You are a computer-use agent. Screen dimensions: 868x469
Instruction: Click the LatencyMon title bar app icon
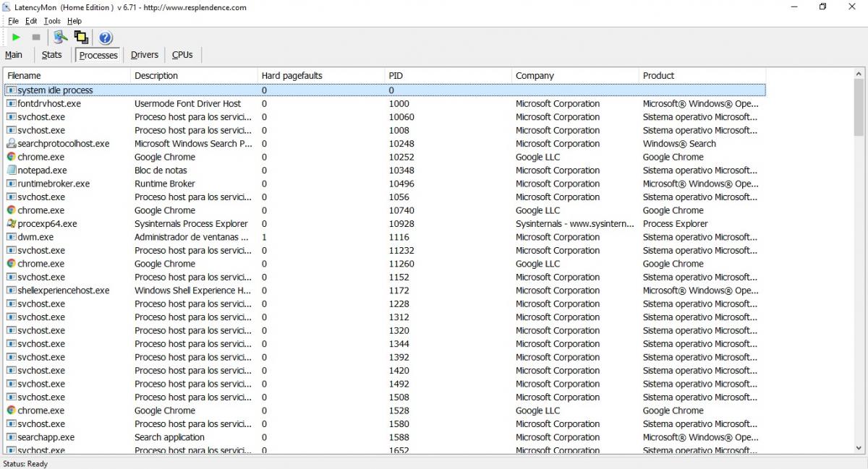tap(7, 7)
